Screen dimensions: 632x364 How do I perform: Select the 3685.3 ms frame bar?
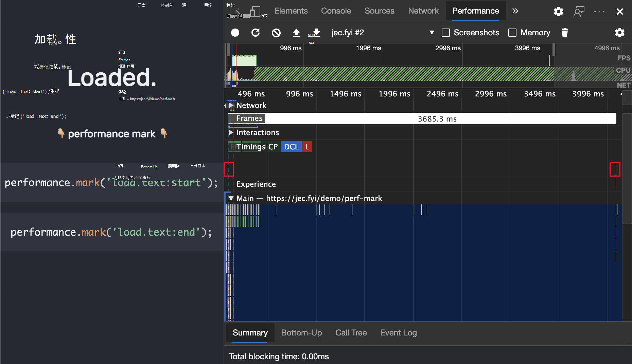[437, 119]
